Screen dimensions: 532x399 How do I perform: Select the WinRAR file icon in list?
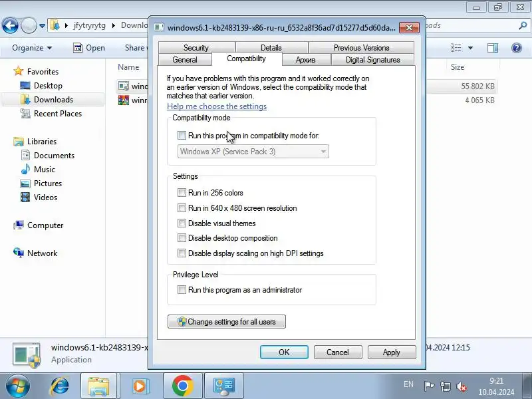click(x=124, y=100)
